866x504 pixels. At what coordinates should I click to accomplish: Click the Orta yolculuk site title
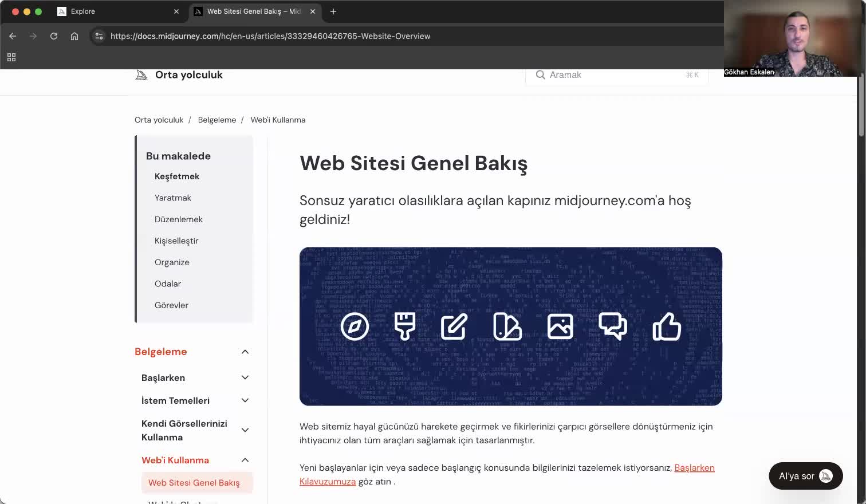point(189,75)
